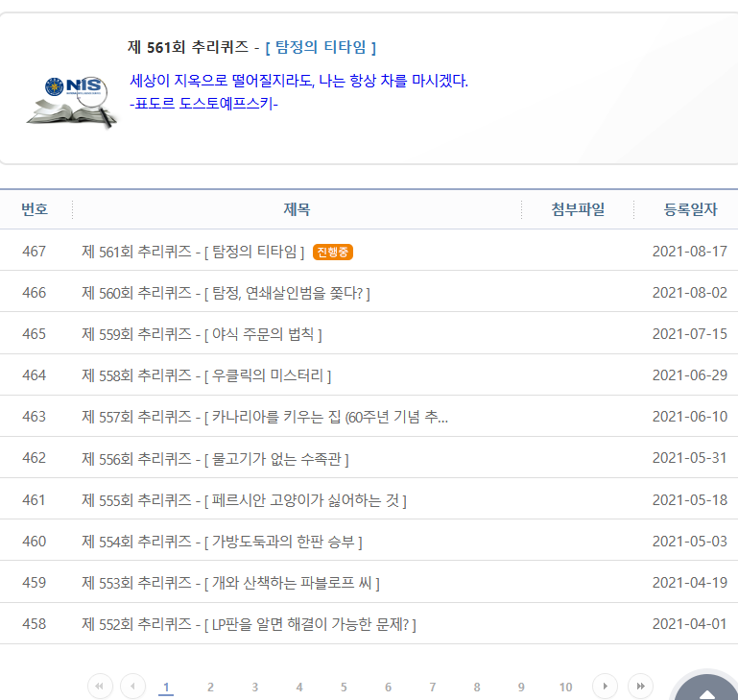This screenshot has width=738, height=700.
Task: Open quiz 557 카나리아를 키우는 집
Action: 265,417
